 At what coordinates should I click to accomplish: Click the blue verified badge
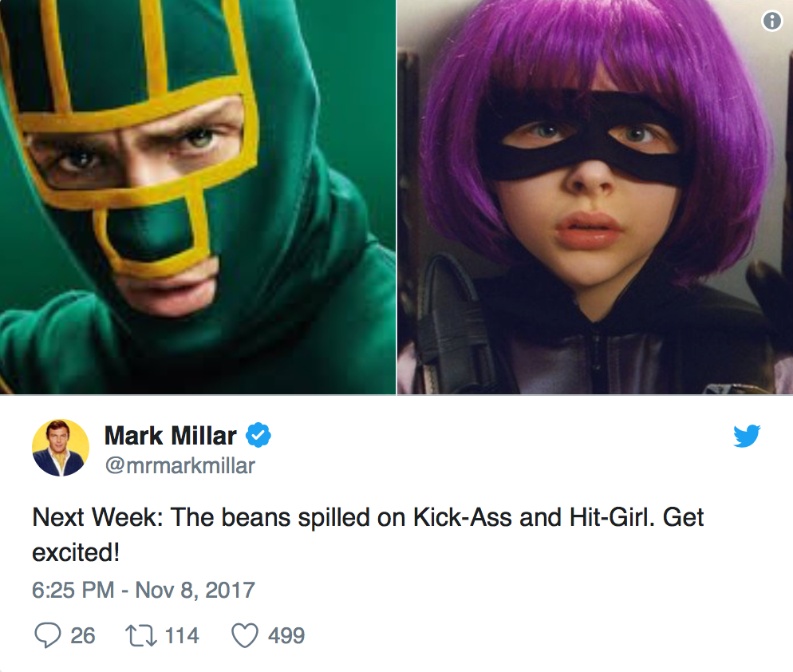(258, 436)
